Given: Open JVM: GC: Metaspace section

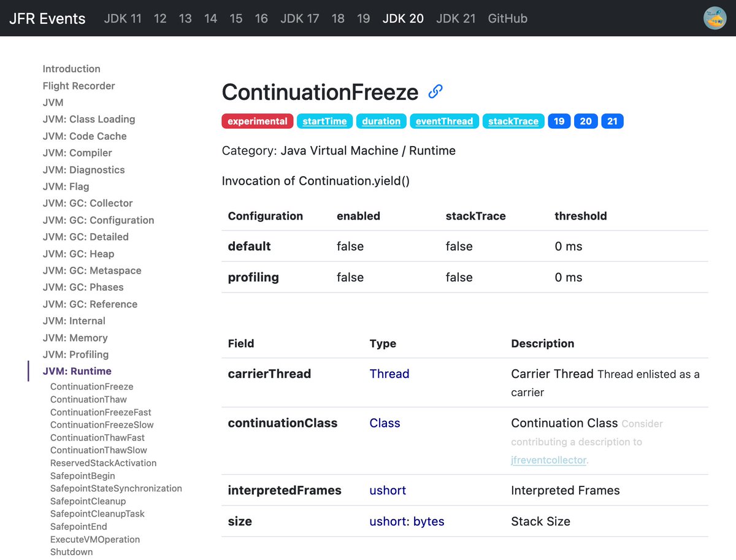Looking at the screenshot, I should point(92,270).
